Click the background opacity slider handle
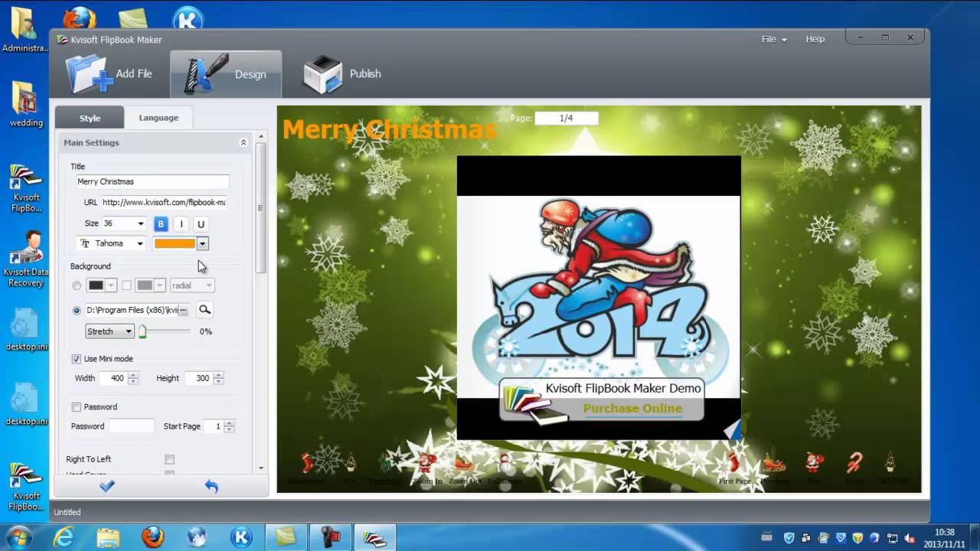 point(142,331)
